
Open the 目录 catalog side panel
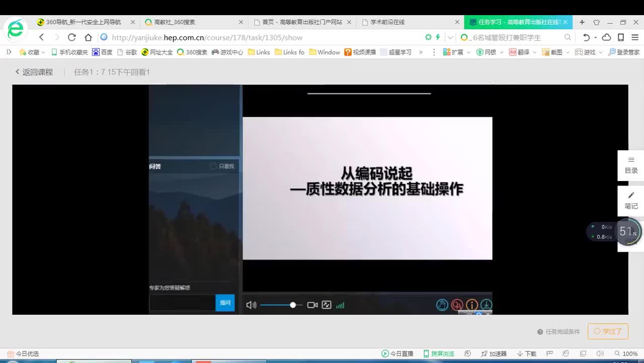[x=631, y=165]
